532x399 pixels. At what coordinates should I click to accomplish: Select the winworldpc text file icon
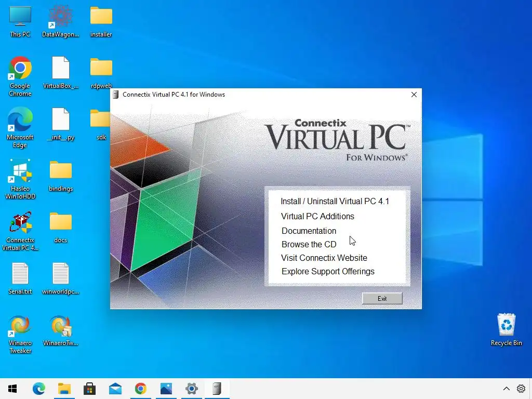60,279
